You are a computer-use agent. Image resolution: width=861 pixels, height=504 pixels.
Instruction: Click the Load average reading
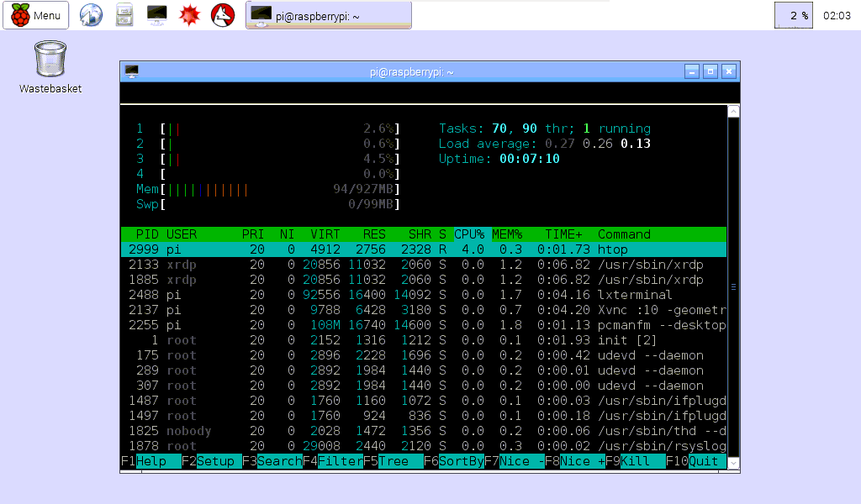[x=544, y=144]
